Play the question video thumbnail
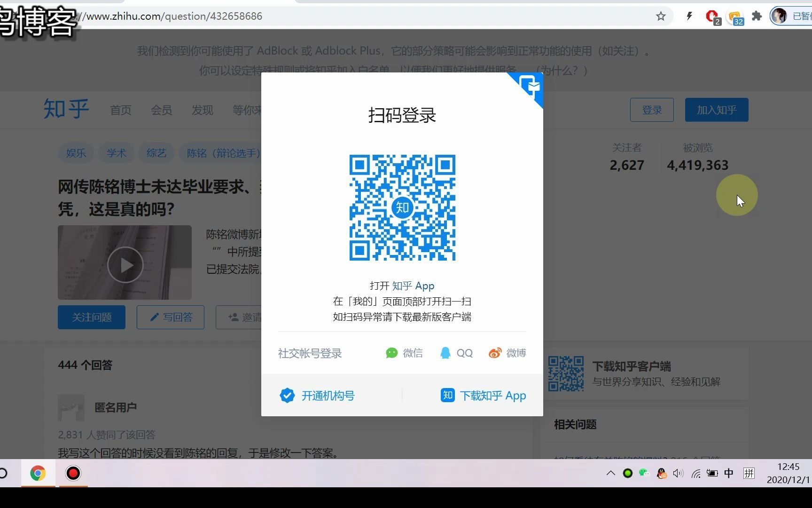This screenshot has width=812, height=508. click(125, 265)
